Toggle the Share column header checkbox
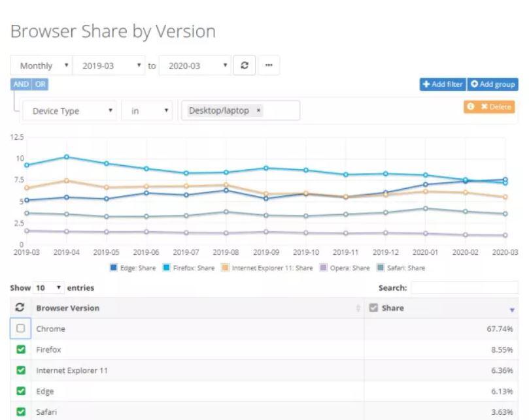This screenshot has width=529, height=420. [373, 308]
